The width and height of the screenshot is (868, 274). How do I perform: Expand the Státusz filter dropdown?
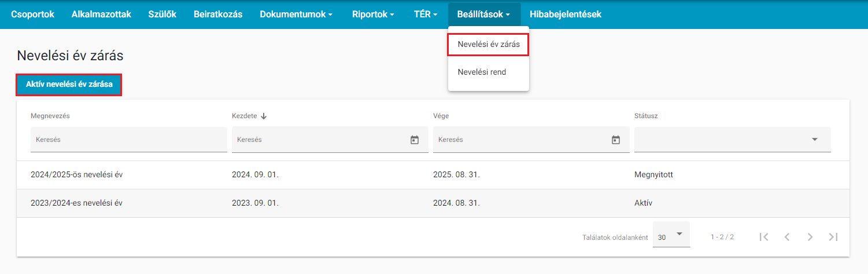(x=733, y=140)
